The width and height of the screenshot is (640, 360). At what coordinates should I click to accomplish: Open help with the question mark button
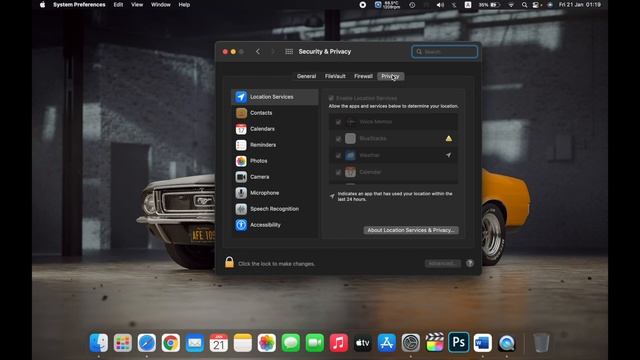click(470, 263)
